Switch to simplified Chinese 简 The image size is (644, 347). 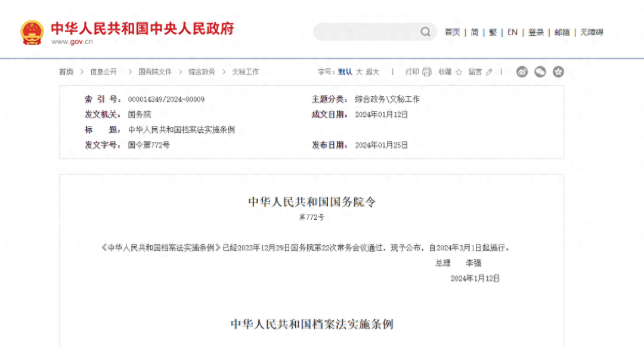(x=475, y=32)
